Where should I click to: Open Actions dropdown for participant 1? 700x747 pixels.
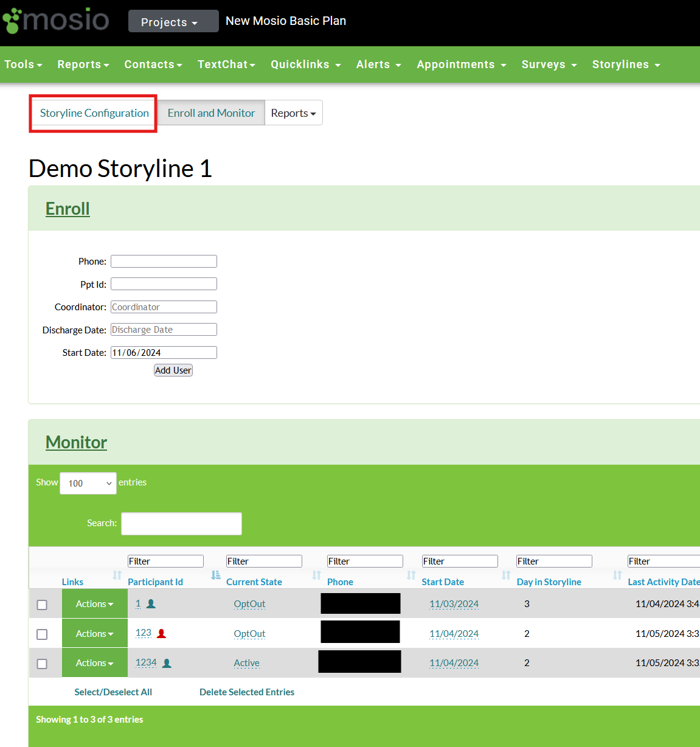(x=95, y=604)
